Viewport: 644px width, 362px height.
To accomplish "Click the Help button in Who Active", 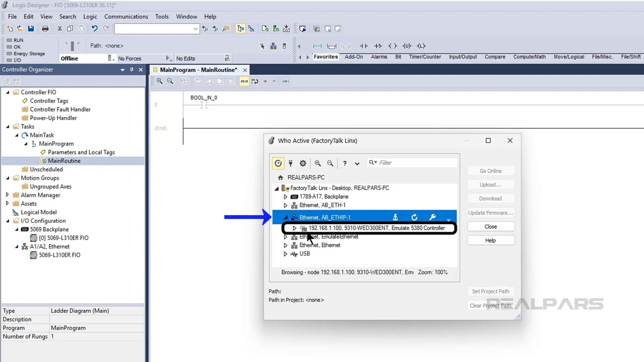I will click(490, 240).
